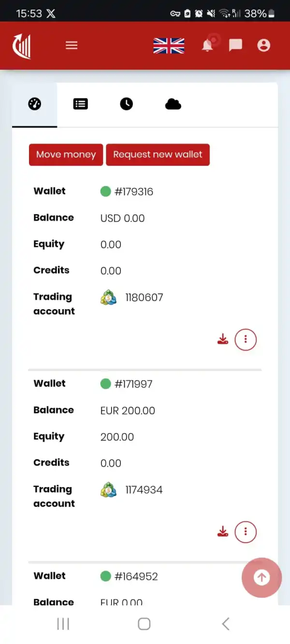Tap the UK flag language selector

pyautogui.click(x=169, y=45)
